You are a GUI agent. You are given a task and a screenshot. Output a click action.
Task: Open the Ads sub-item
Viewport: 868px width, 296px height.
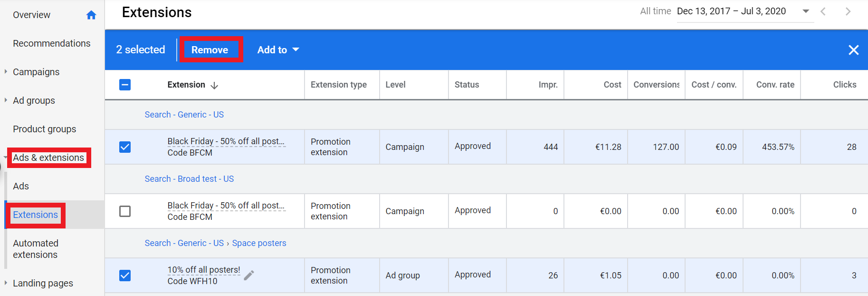(x=21, y=187)
